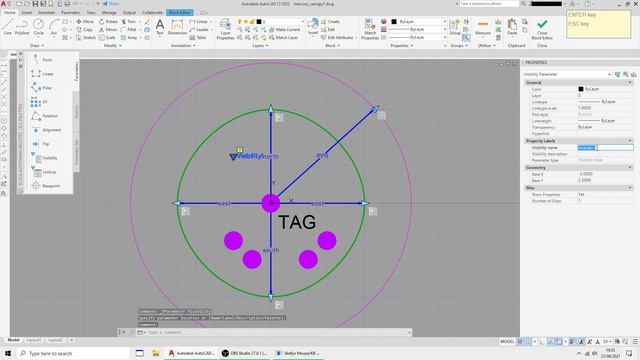Expand the Layers panel dropdown
This screenshot has width=640, height=360.
pos(260,46)
